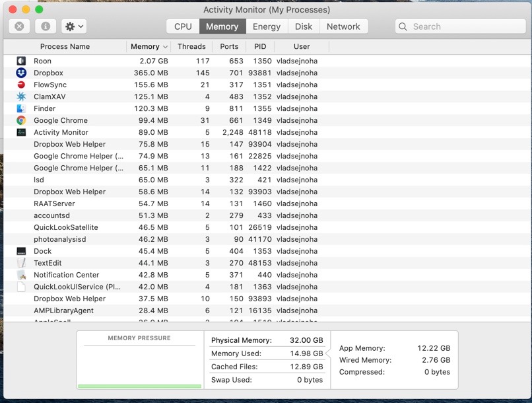The width and height of the screenshot is (532, 403).
Task: Switch to the Disk tab
Action: click(304, 26)
